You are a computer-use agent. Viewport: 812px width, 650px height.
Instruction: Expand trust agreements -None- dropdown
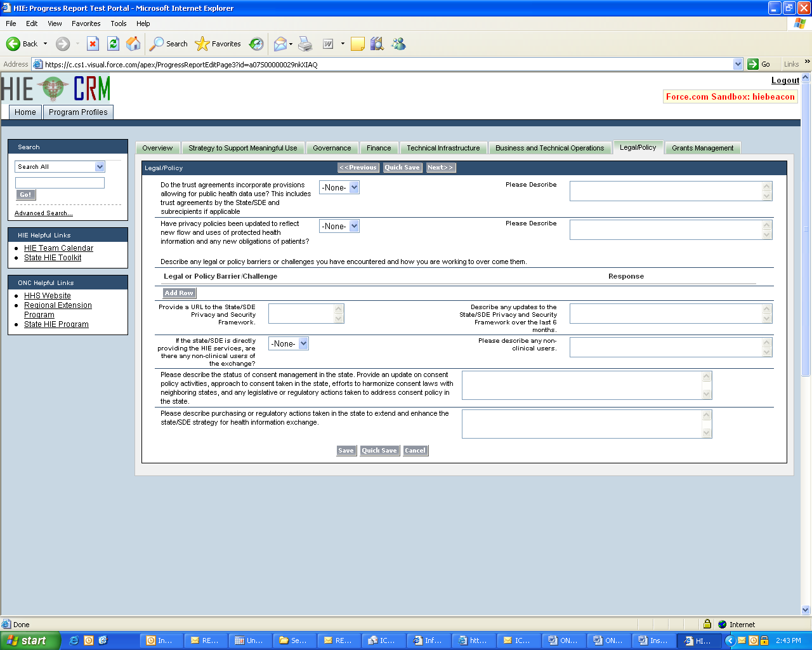339,187
